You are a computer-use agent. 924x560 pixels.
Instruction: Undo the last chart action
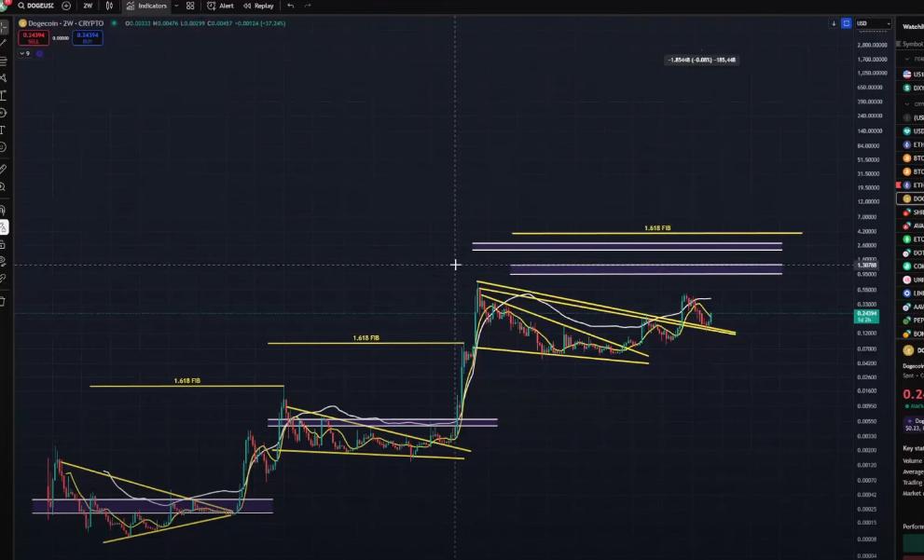291,6
